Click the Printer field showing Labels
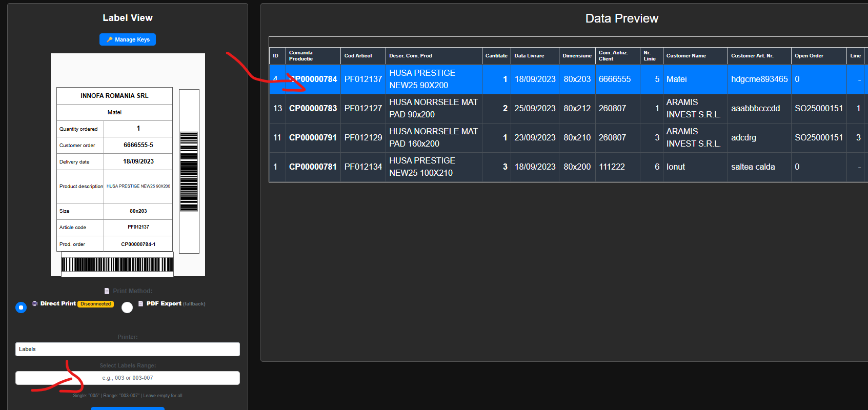Image resolution: width=868 pixels, height=410 pixels. click(128, 349)
